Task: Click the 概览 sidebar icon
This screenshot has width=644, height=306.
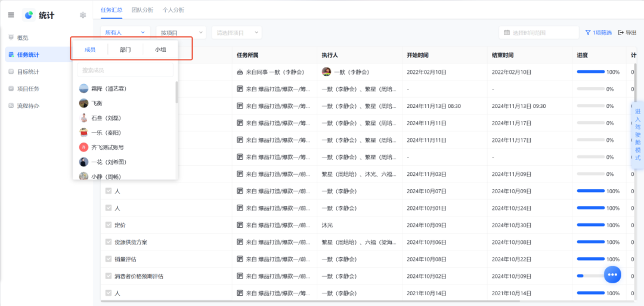Action: tap(11, 38)
